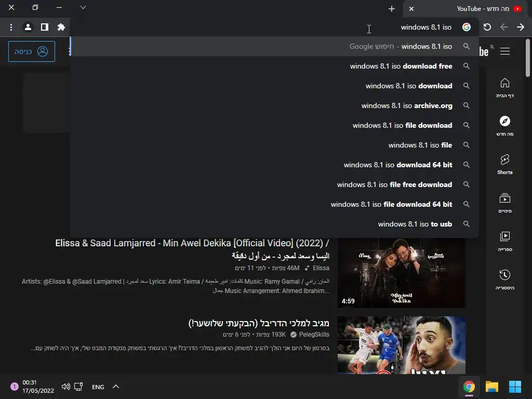Select suggestion windows 8.1 iso file free download

tap(274, 184)
